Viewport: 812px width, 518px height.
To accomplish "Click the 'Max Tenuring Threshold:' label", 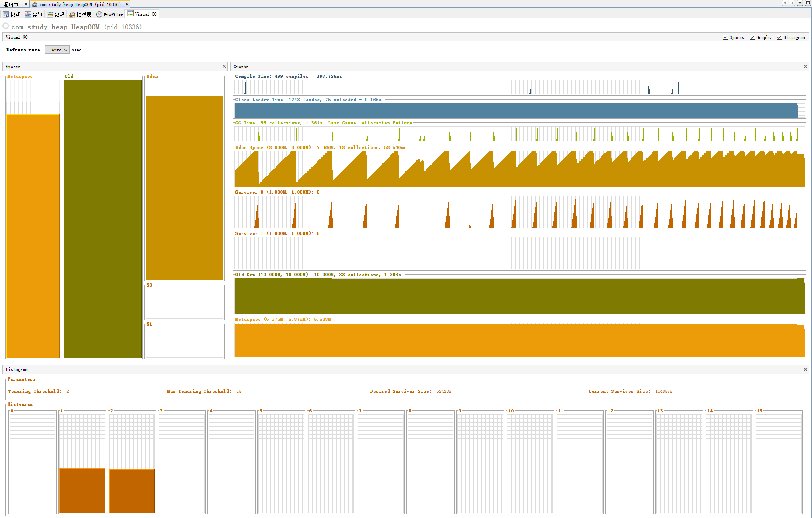I will click(199, 391).
